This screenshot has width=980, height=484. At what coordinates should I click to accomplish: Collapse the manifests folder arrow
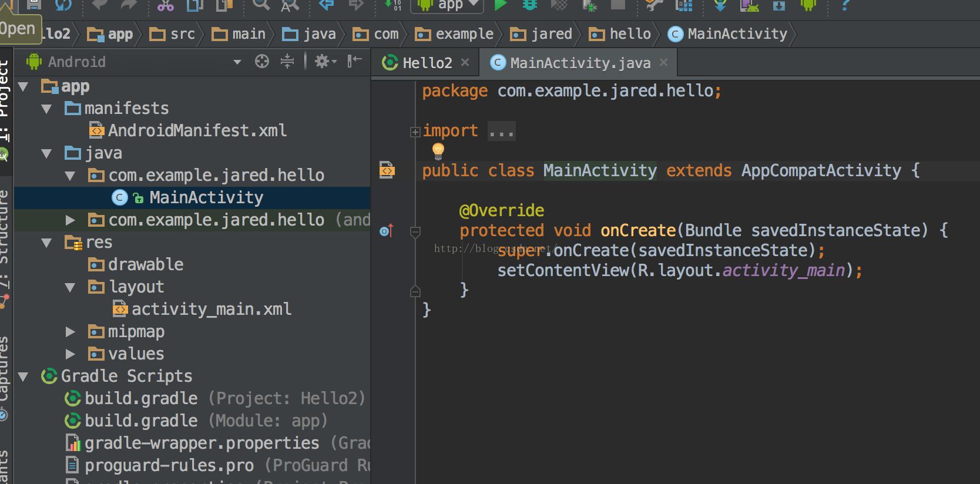pyautogui.click(x=47, y=109)
